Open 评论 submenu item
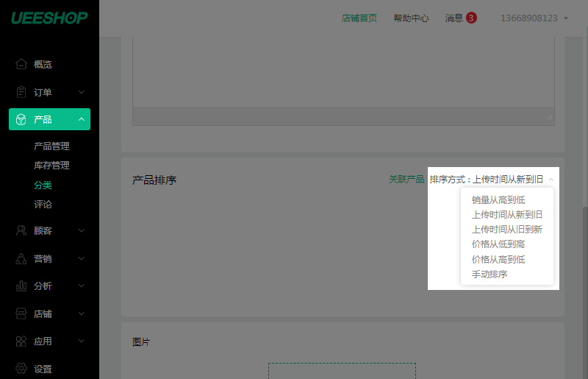Viewport: 588px width, 379px height. coord(43,205)
